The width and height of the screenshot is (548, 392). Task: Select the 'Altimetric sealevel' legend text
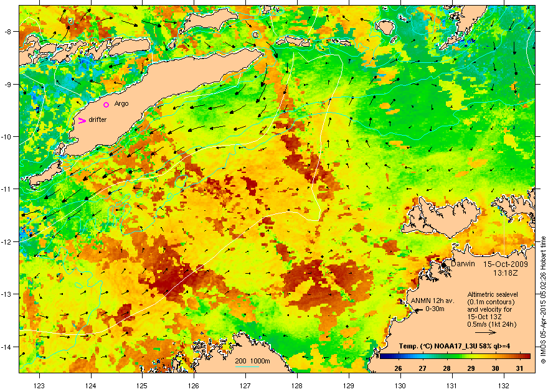click(x=493, y=294)
